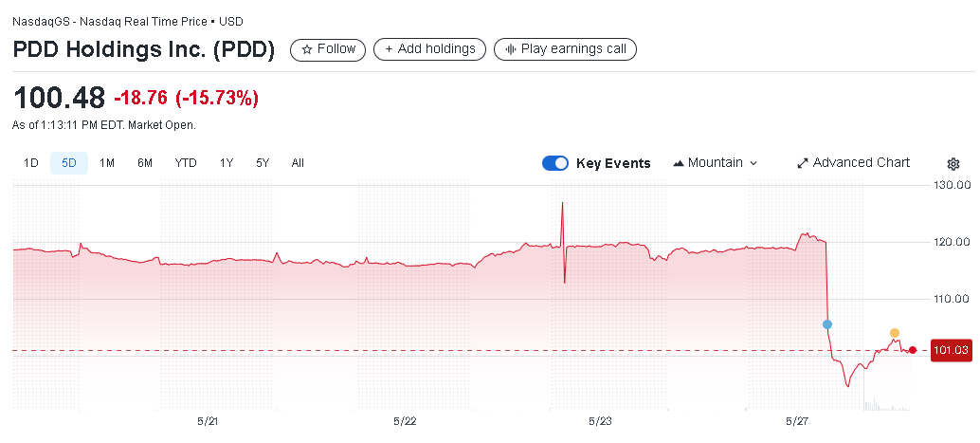Click the 5/27 date axis label
Screen dimensions: 980x443
pyautogui.click(x=797, y=421)
